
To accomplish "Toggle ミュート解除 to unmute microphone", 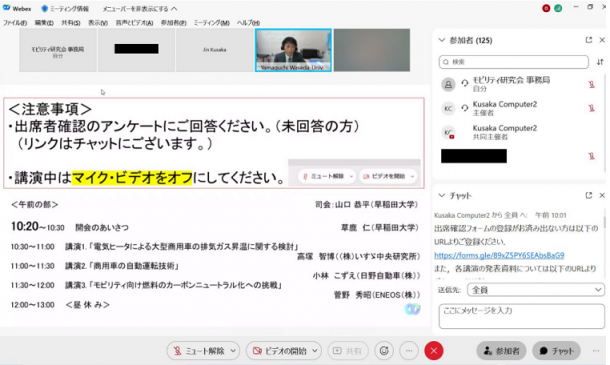I will 199,351.
